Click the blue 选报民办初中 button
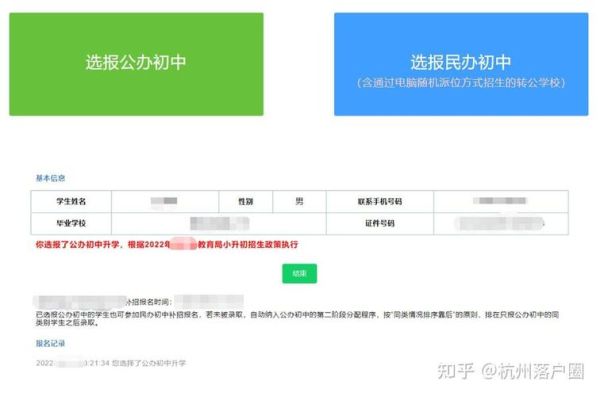This screenshot has width=600, height=396. pyautogui.click(x=461, y=64)
